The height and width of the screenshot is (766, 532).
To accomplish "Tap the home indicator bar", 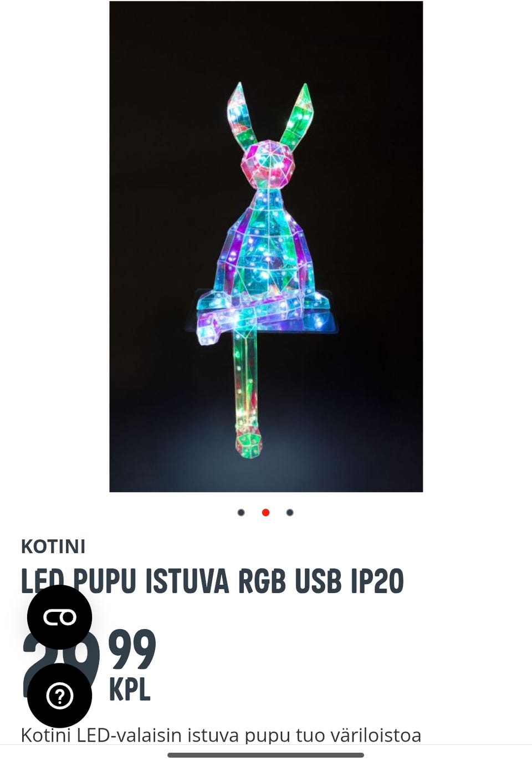I will click(265, 755).
